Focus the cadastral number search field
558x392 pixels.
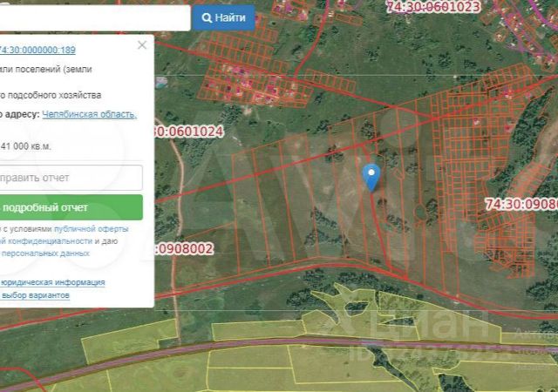coord(95,17)
